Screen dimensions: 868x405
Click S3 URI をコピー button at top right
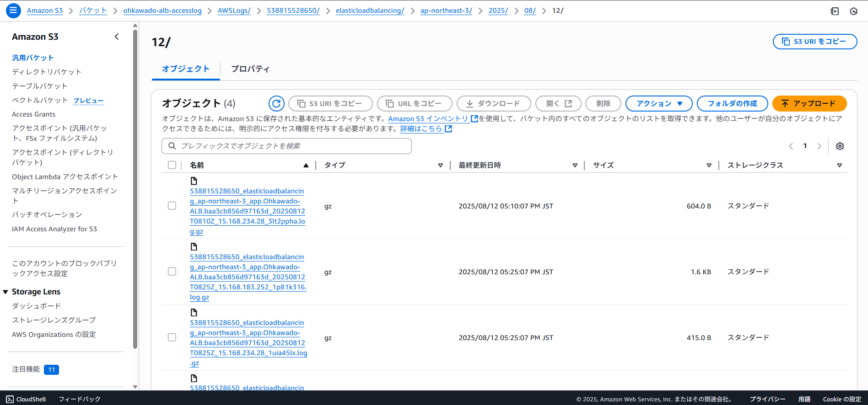click(x=815, y=41)
